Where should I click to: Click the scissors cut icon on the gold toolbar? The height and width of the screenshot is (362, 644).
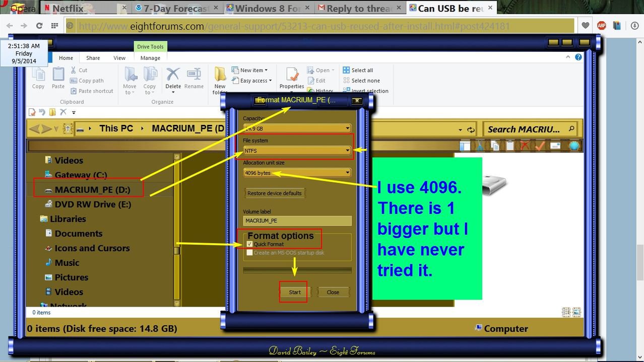(480, 146)
